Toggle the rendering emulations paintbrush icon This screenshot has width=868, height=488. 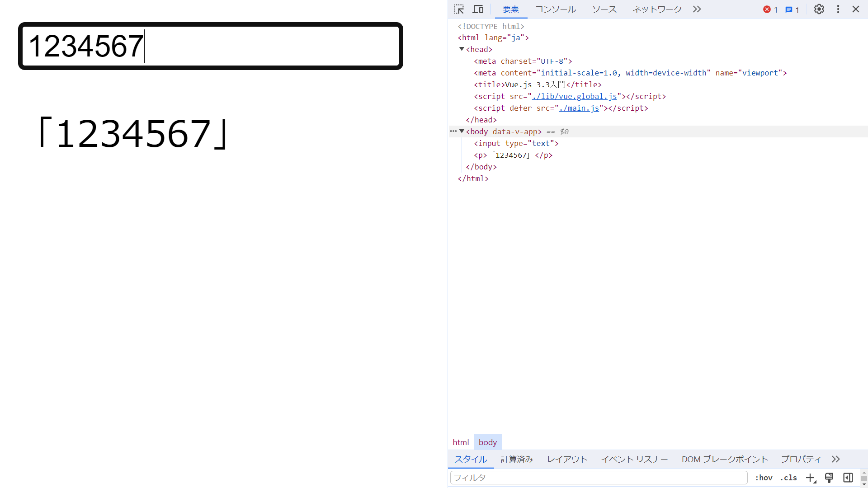click(x=829, y=478)
